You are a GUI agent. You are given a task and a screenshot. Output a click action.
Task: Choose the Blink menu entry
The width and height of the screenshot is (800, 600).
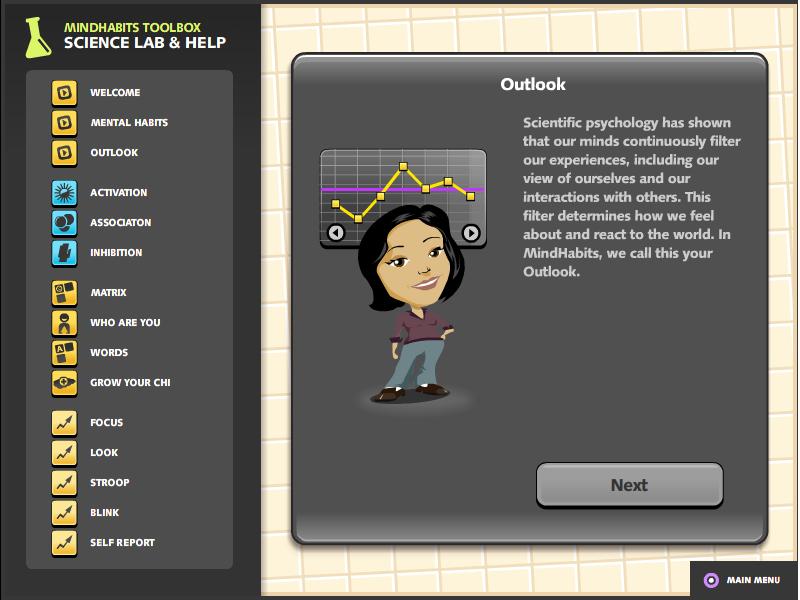pos(104,513)
